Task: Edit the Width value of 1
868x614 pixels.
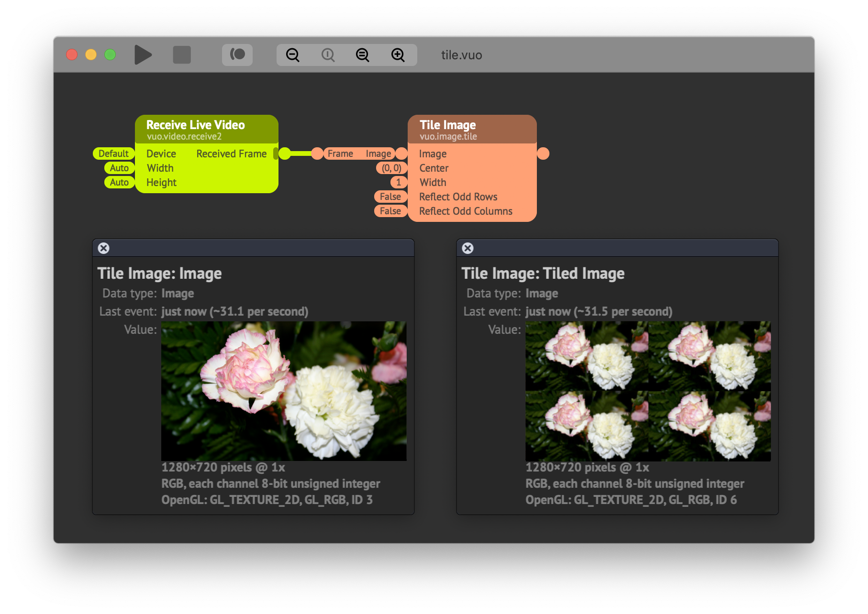Action: click(x=399, y=182)
